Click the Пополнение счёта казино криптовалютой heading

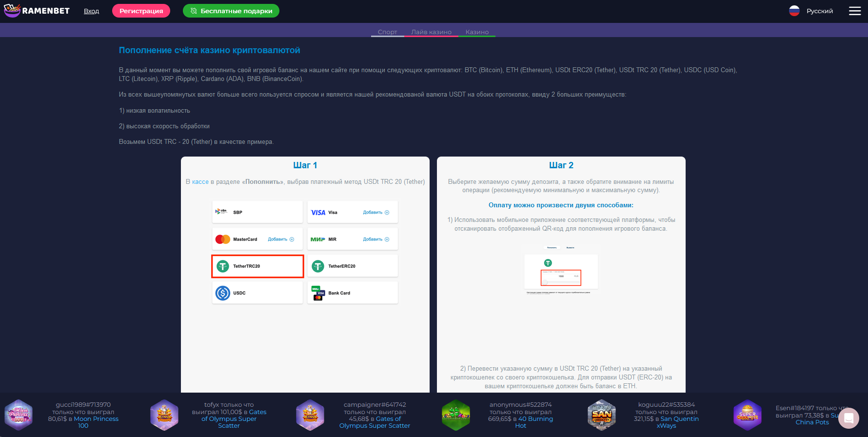210,50
